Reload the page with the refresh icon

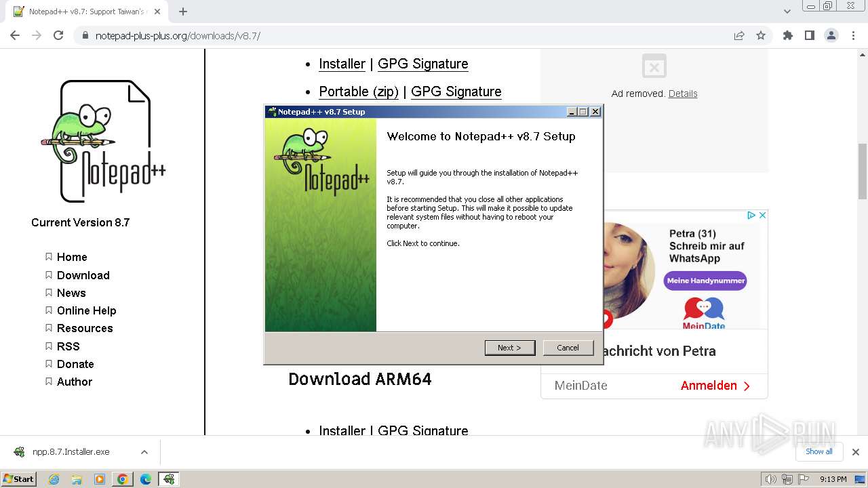(x=58, y=35)
